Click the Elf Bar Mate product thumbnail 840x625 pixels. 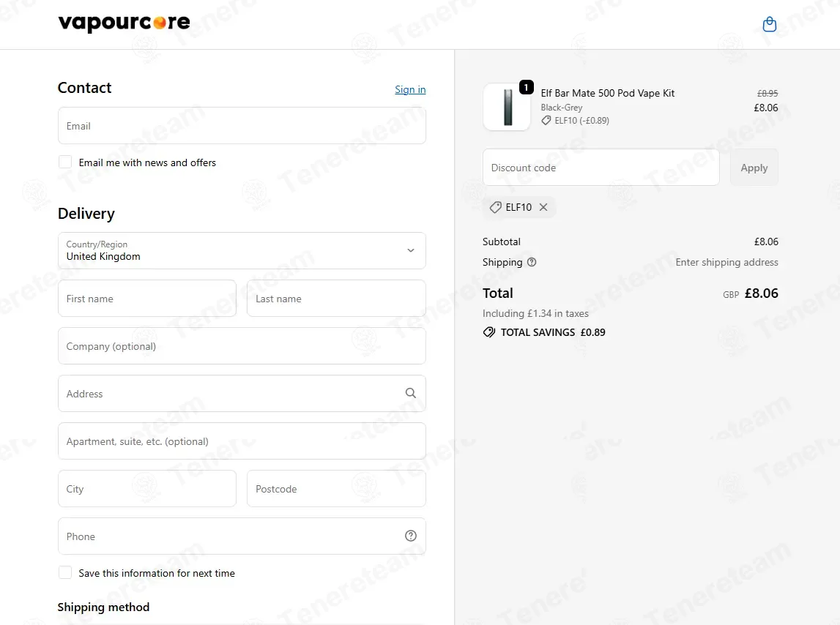click(507, 107)
